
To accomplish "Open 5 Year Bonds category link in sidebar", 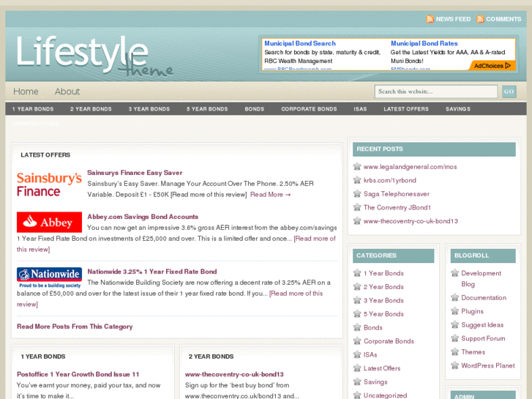I will click(x=383, y=314).
